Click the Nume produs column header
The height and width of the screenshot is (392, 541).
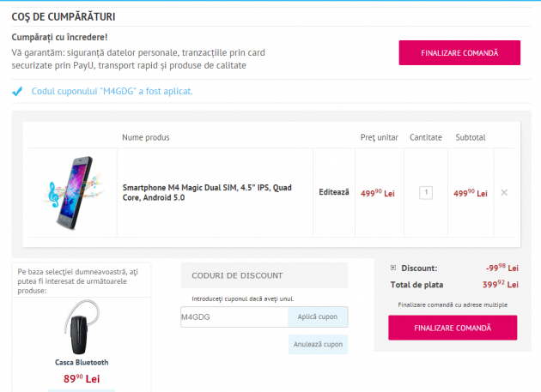click(x=146, y=137)
